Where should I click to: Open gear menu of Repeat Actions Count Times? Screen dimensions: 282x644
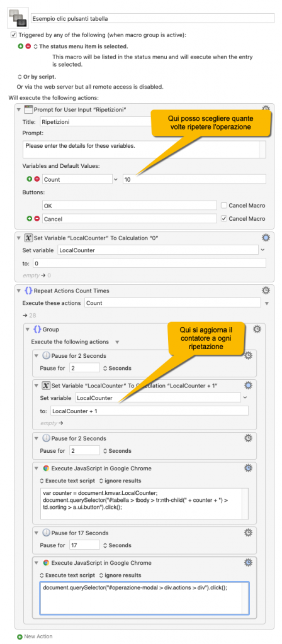tap(266, 291)
